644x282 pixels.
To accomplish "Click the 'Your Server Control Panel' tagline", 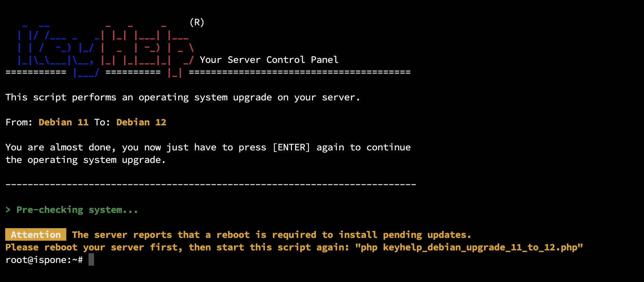I will tap(269, 60).
